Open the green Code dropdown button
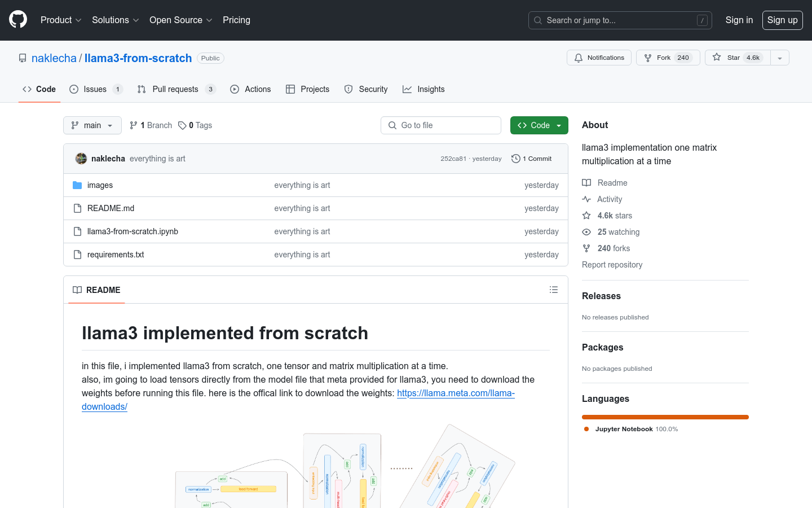812x508 pixels. click(x=539, y=125)
